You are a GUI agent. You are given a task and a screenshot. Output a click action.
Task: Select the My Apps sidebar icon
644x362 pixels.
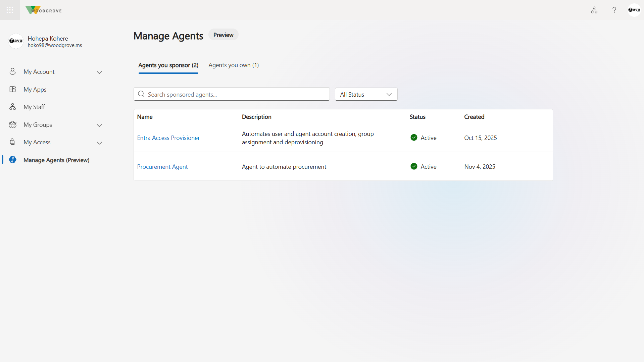[x=12, y=89]
